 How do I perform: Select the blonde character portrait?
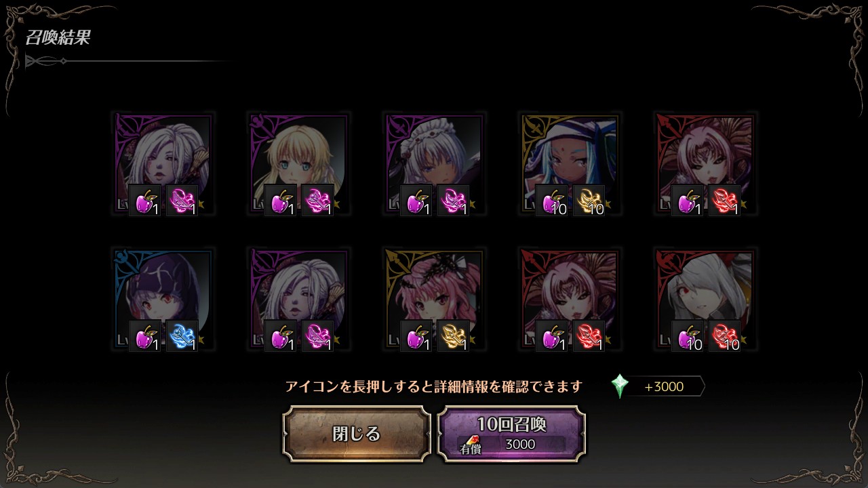coord(298,164)
